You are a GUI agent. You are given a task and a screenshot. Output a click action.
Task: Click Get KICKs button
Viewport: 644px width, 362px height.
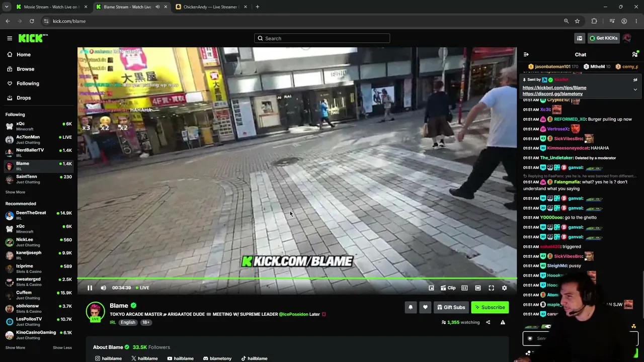[x=603, y=38]
